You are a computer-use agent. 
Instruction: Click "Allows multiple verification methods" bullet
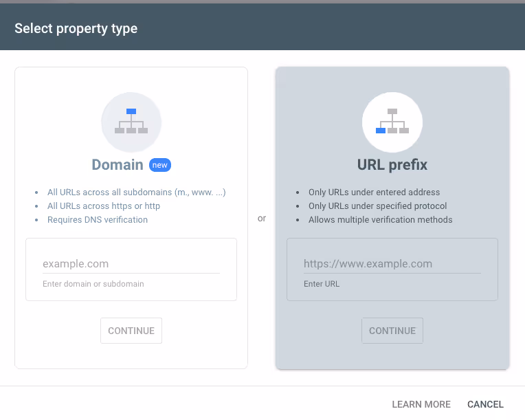381,220
